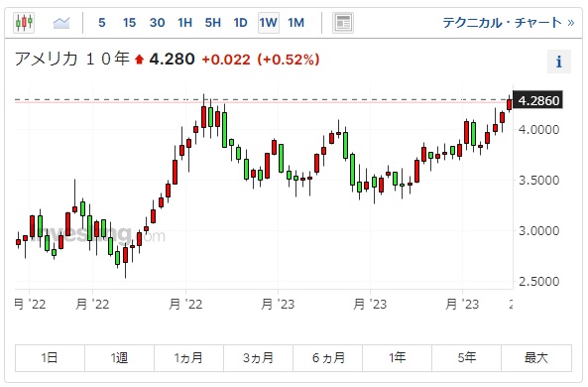Click the blue info icon
588x387 pixels.
pyautogui.click(x=559, y=62)
